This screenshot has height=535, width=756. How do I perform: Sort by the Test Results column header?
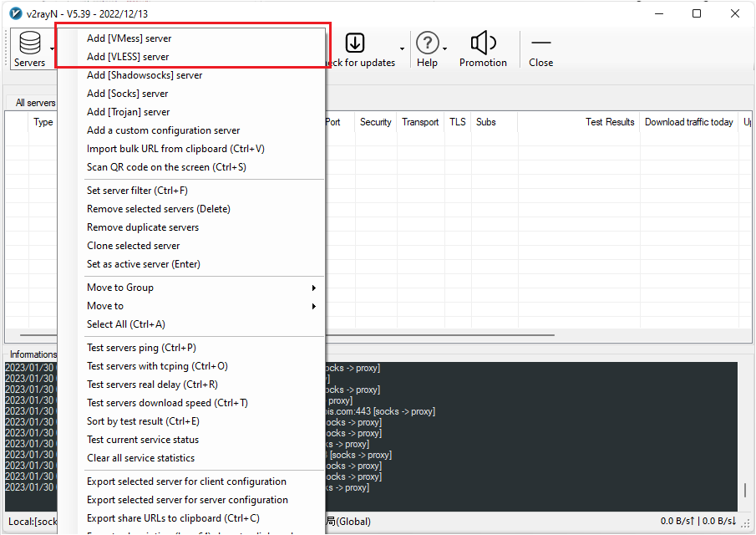579,122
